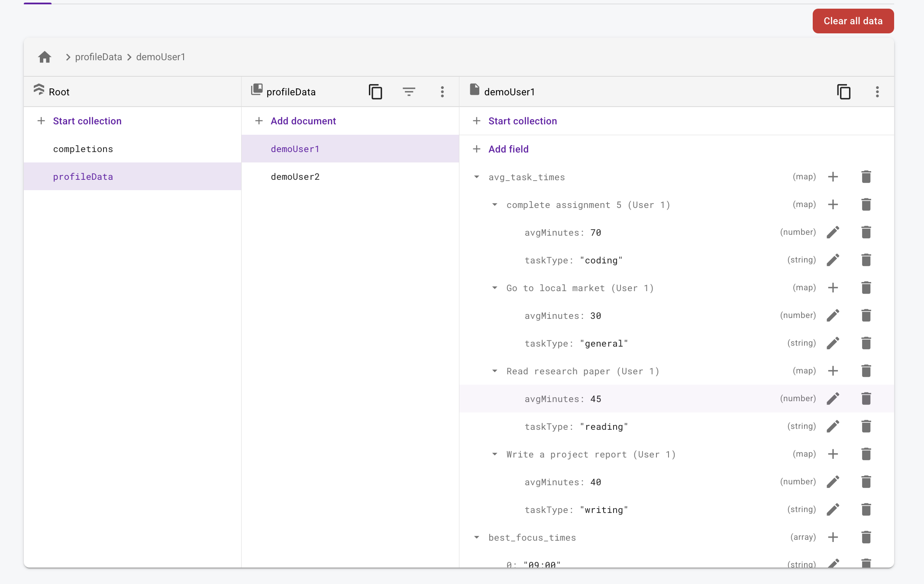Select the completions collection
This screenshot has width=924, height=584.
point(83,149)
